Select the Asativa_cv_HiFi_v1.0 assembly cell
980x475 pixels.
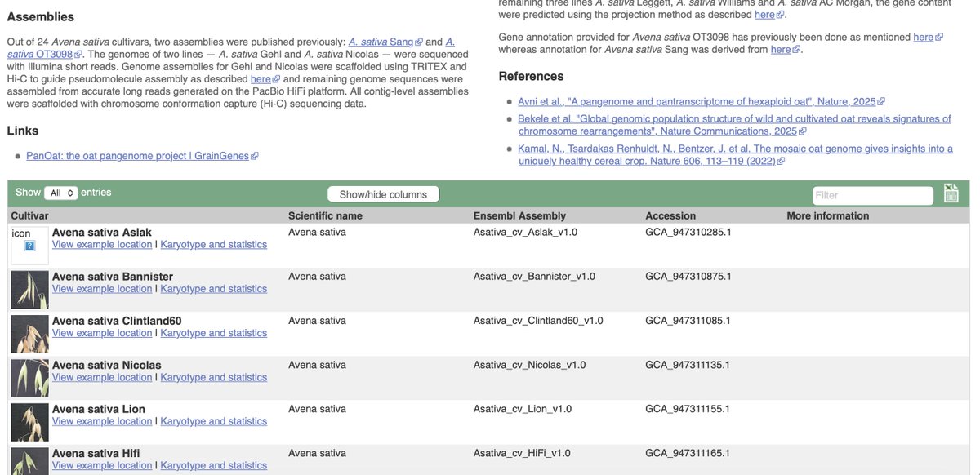[x=522, y=452]
